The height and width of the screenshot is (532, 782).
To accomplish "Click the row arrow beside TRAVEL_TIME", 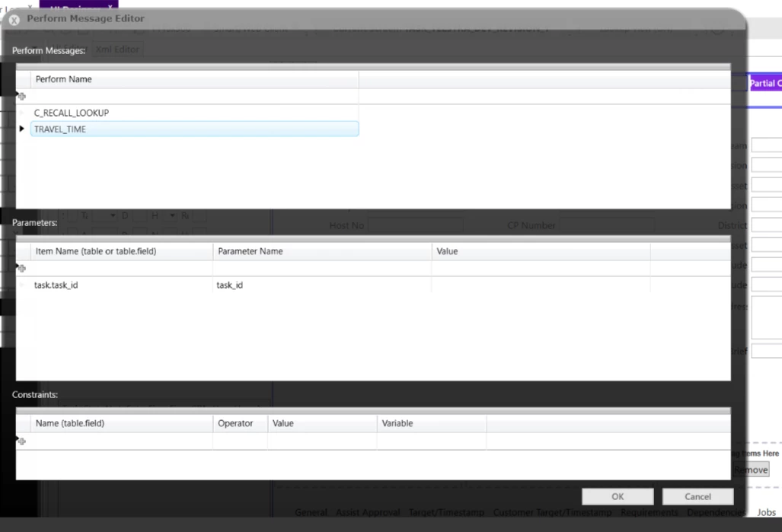I will click(x=22, y=129).
